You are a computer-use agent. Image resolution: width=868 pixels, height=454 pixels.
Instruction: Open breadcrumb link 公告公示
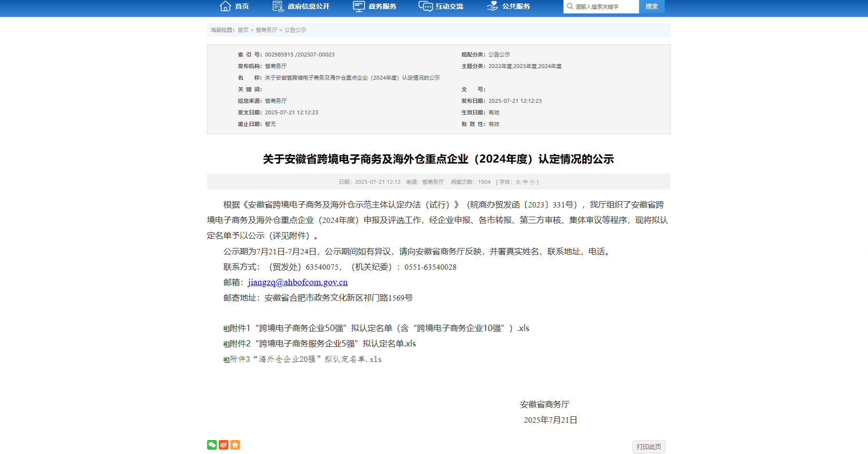[295, 30]
